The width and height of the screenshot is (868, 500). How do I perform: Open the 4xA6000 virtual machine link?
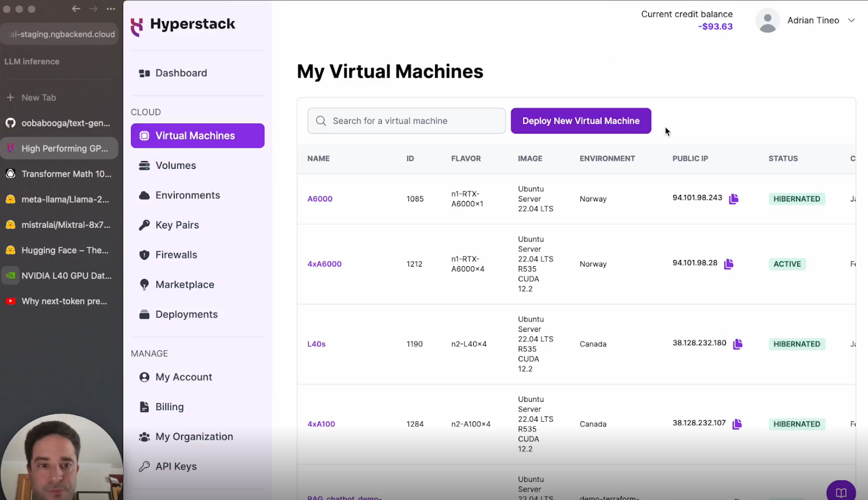point(324,264)
